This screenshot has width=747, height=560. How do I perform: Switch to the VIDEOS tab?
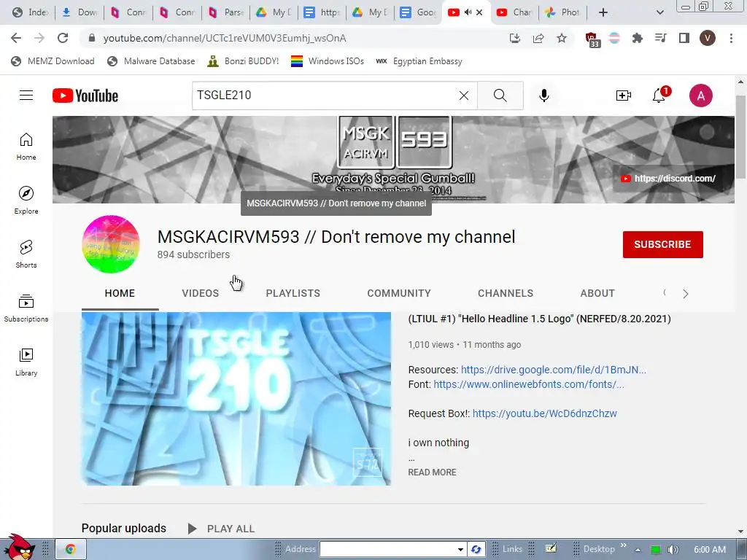coord(200,293)
